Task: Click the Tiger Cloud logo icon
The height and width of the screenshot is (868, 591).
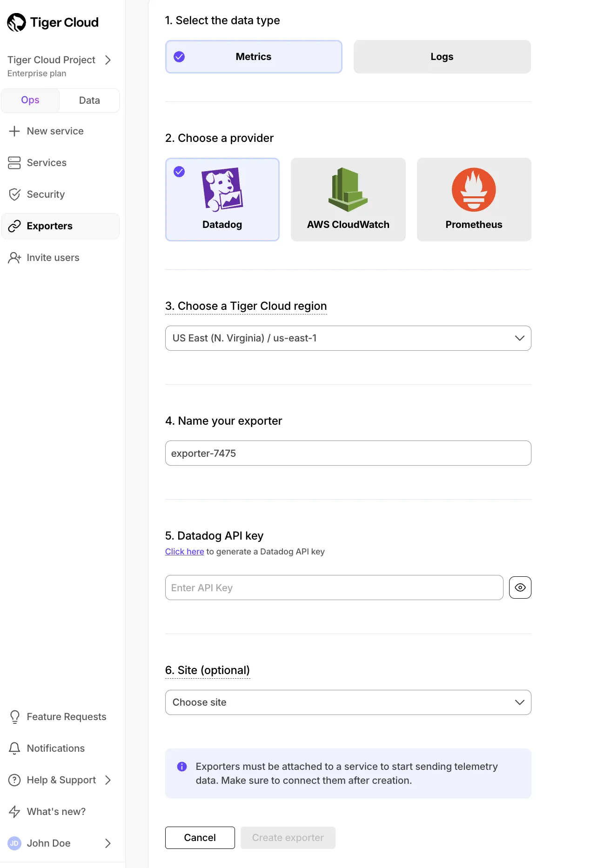Action: pyautogui.click(x=17, y=22)
